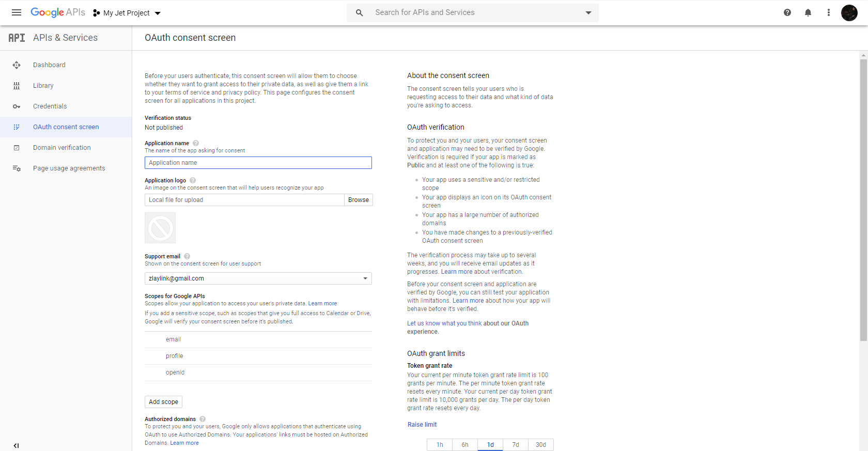Click the Local file for upload field

(x=244, y=200)
